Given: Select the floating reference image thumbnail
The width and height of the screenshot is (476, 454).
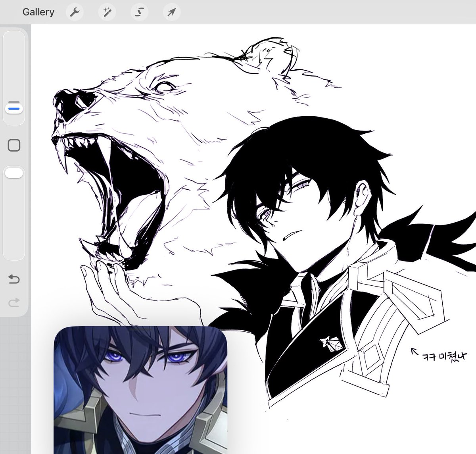Looking at the screenshot, I should (x=140, y=390).
